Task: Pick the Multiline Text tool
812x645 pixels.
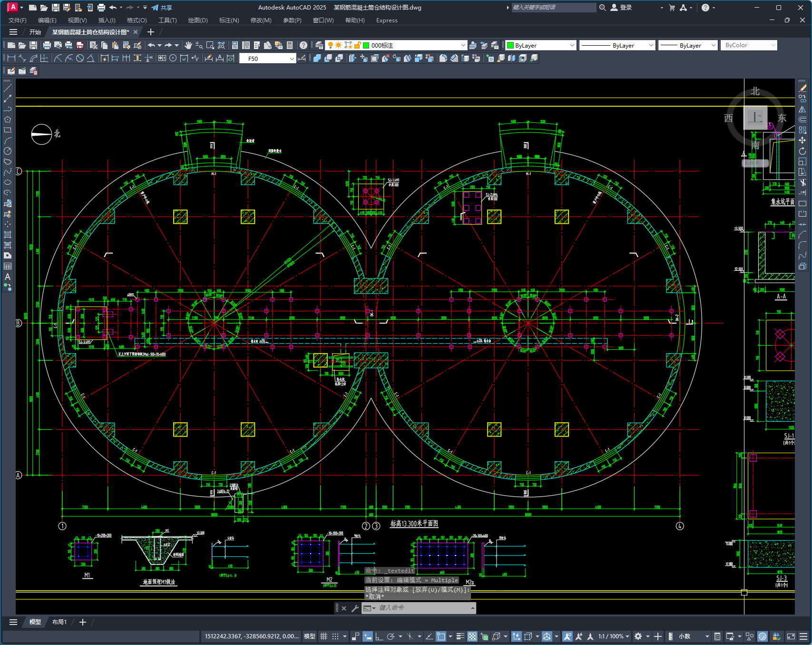Action: pyautogui.click(x=8, y=277)
